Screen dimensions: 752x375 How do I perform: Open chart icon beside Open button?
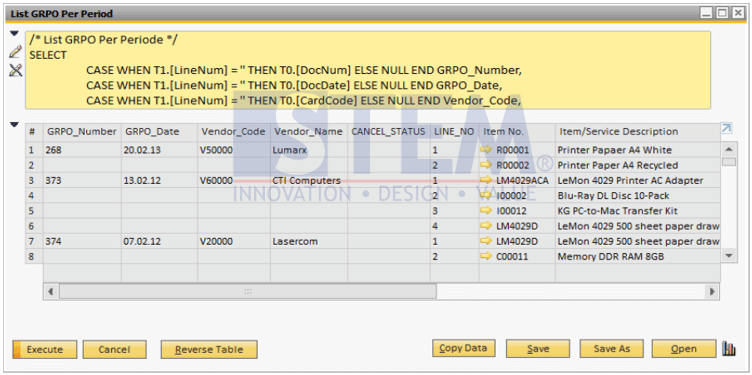click(x=729, y=349)
